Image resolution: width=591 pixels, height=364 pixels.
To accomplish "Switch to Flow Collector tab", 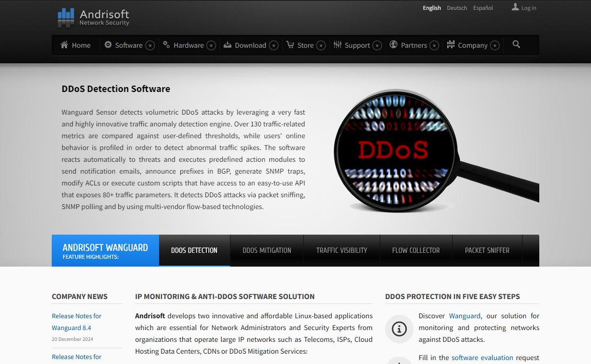I will pos(416,250).
